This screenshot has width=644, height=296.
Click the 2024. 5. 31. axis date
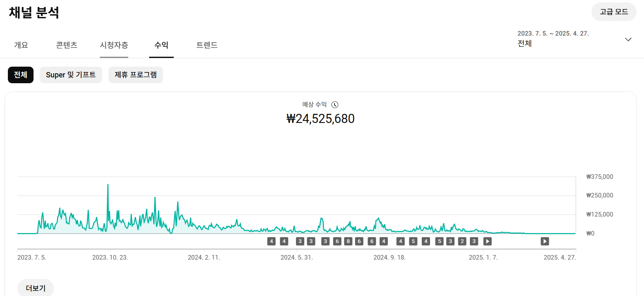click(x=297, y=257)
